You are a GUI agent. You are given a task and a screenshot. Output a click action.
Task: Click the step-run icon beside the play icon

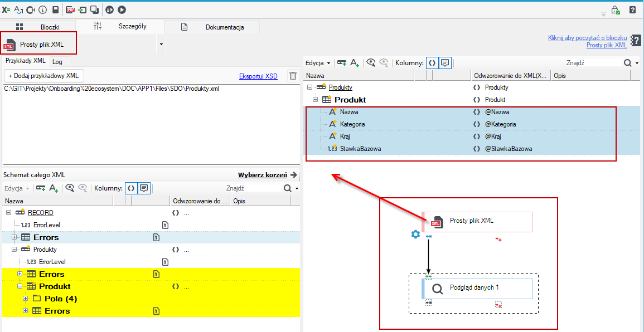coord(109,9)
